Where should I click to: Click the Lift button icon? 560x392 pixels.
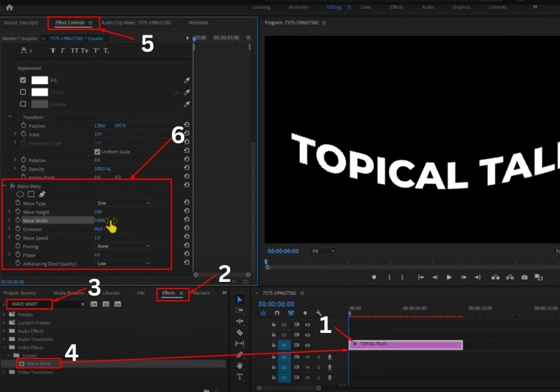495,278
